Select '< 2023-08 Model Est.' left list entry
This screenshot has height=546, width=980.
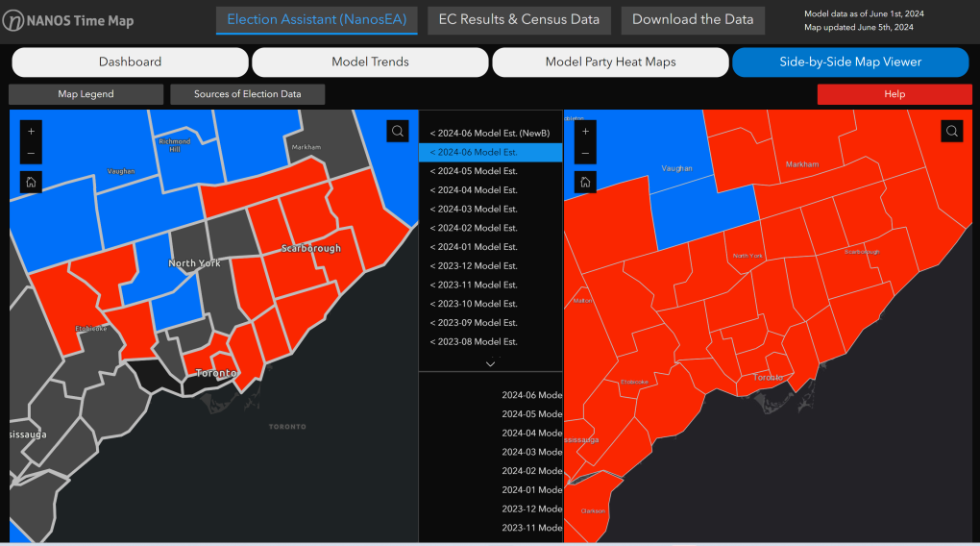pos(491,341)
